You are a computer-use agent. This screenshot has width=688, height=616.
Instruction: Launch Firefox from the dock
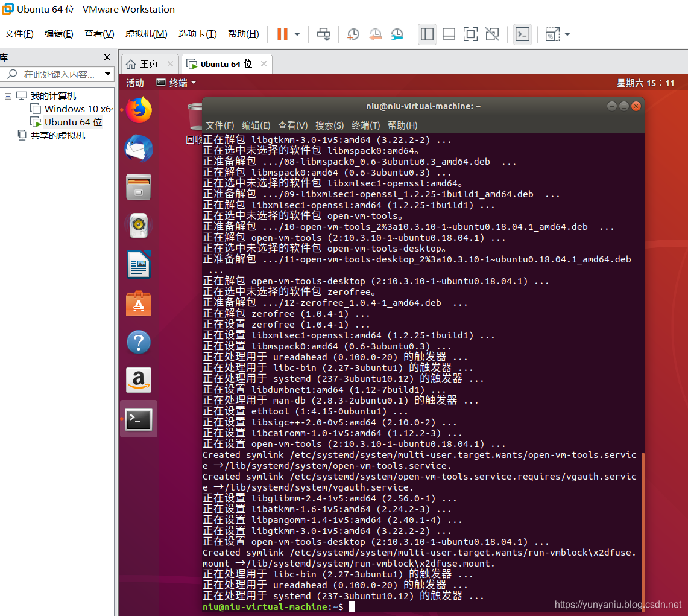(x=139, y=110)
